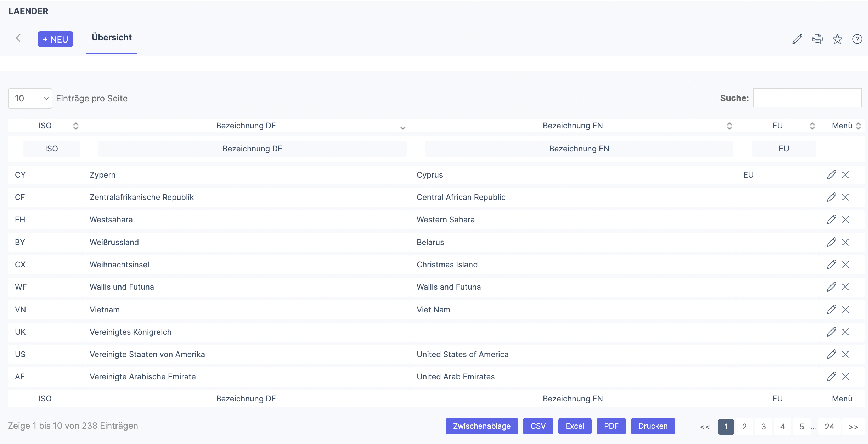The width and height of the screenshot is (868, 444).
Task: Edit the Vietnam row with pencil icon
Action: 832,310
